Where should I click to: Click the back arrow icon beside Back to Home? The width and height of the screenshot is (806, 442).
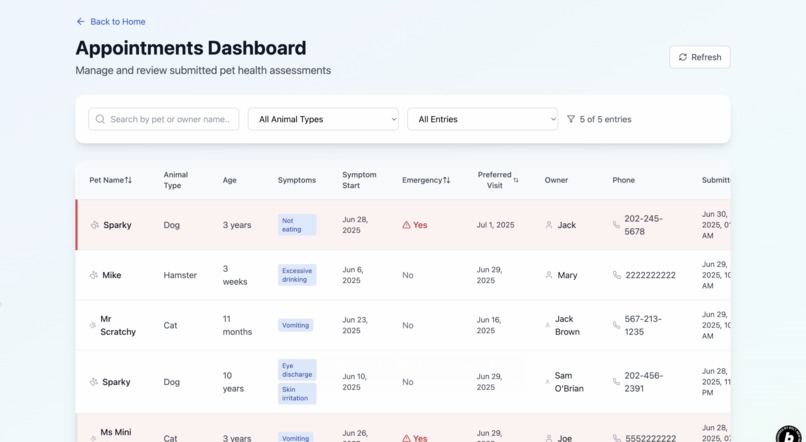pos(80,22)
